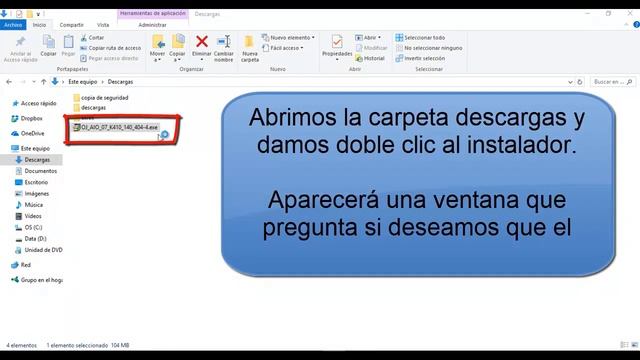Image resolution: width=640 pixels, height=360 pixels.
Task: Open Acceso rápido in navigation pane
Action: pos(35,104)
